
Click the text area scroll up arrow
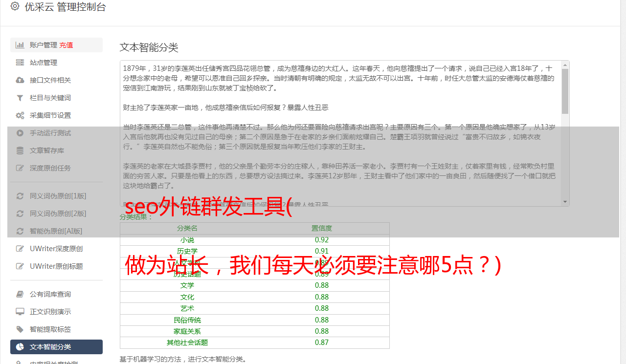point(565,65)
